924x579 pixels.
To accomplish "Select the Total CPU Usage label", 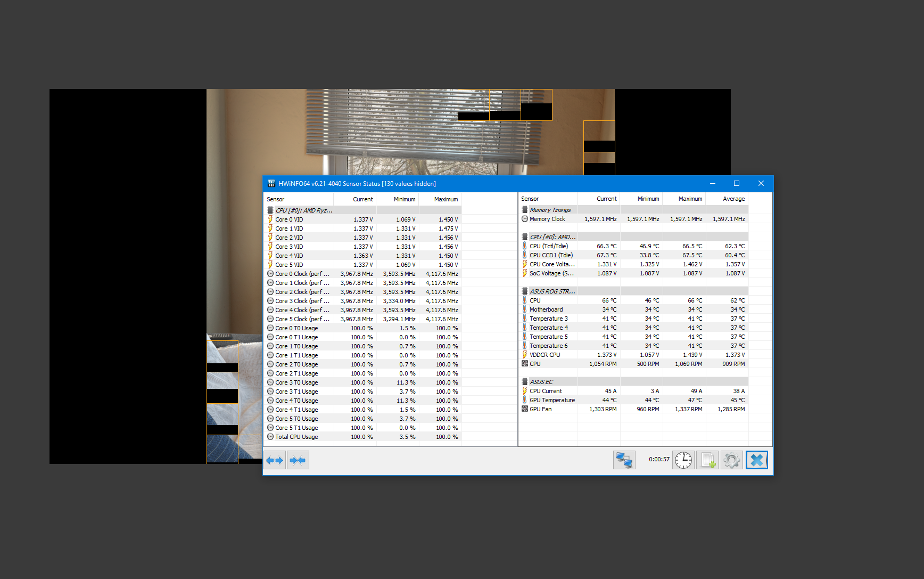I will (296, 437).
